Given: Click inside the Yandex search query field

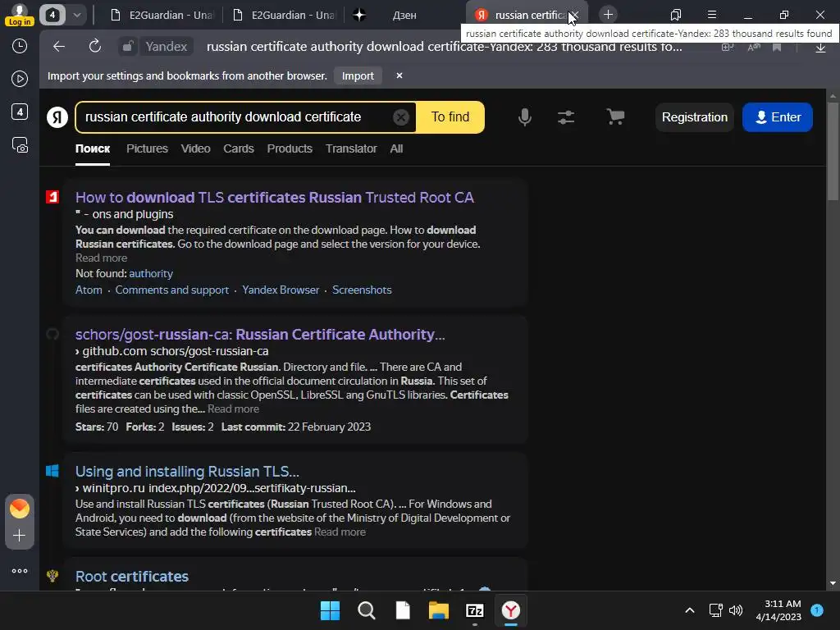Looking at the screenshot, I should click(x=235, y=116).
